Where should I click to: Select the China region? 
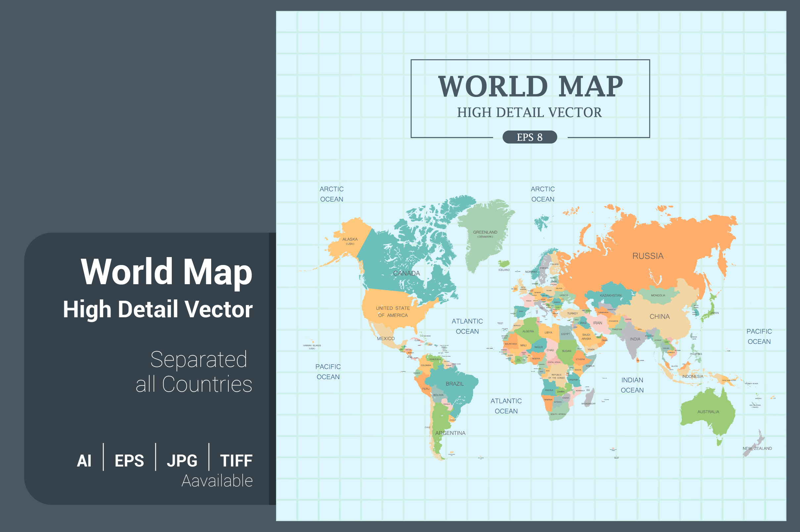(x=659, y=317)
